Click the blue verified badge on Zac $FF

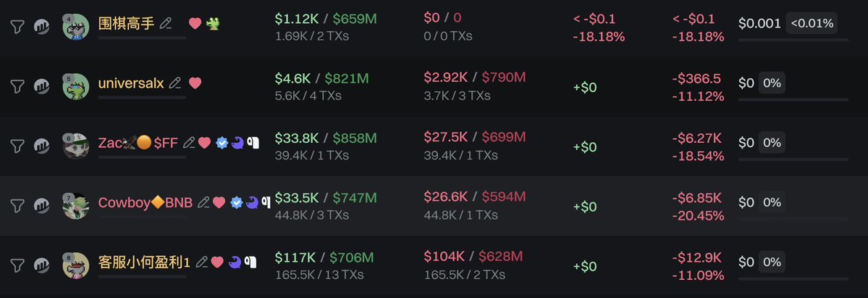click(223, 143)
